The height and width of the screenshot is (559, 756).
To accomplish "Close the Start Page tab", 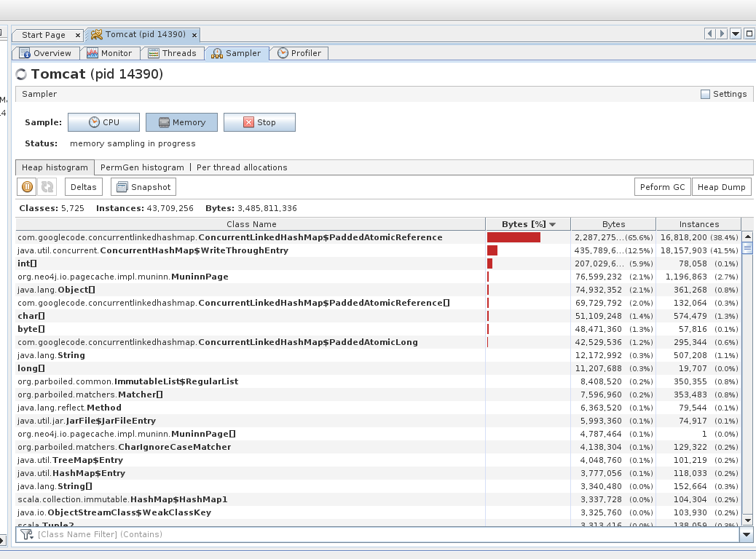I will [x=78, y=35].
